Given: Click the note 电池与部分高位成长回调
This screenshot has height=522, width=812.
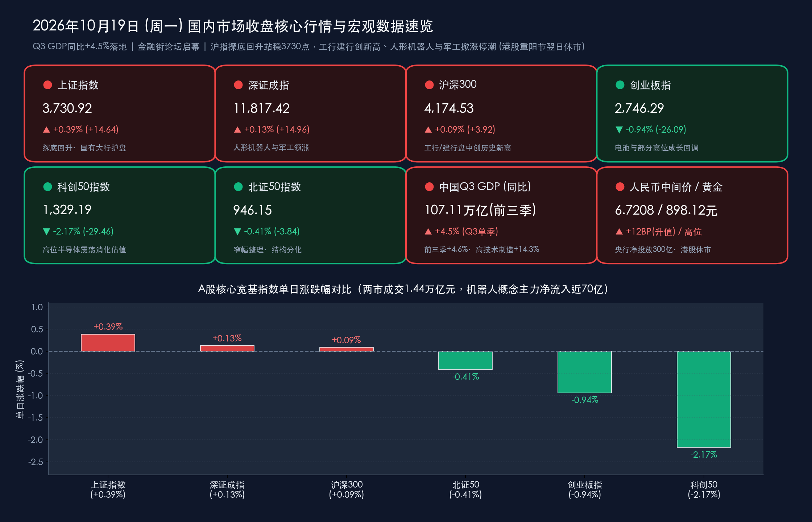Looking at the screenshot, I should [x=656, y=148].
